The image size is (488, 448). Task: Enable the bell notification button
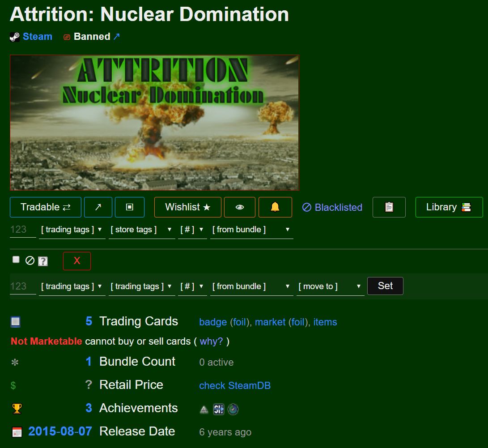coord(275,207)
